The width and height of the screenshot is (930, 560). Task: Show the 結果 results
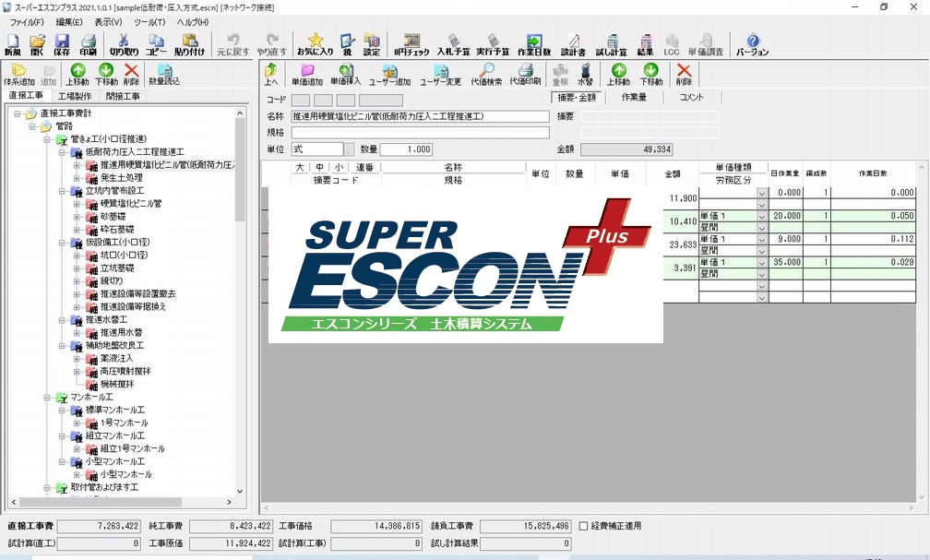pyautogui.click(x=645, y=45)
